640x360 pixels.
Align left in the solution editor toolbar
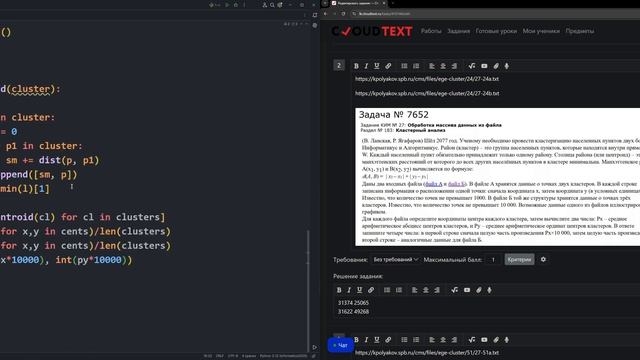click(x=414, y=290)
